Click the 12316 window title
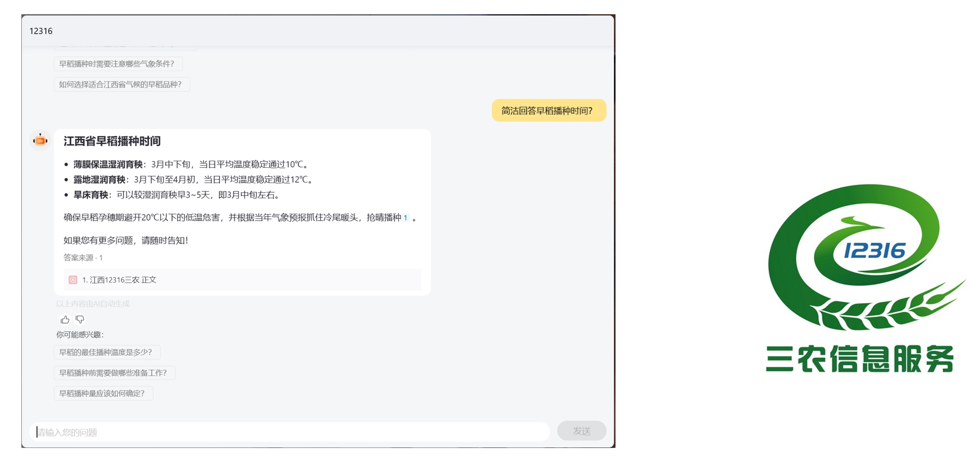This screenshot has width=980, height=461. (x=41, y=31)
